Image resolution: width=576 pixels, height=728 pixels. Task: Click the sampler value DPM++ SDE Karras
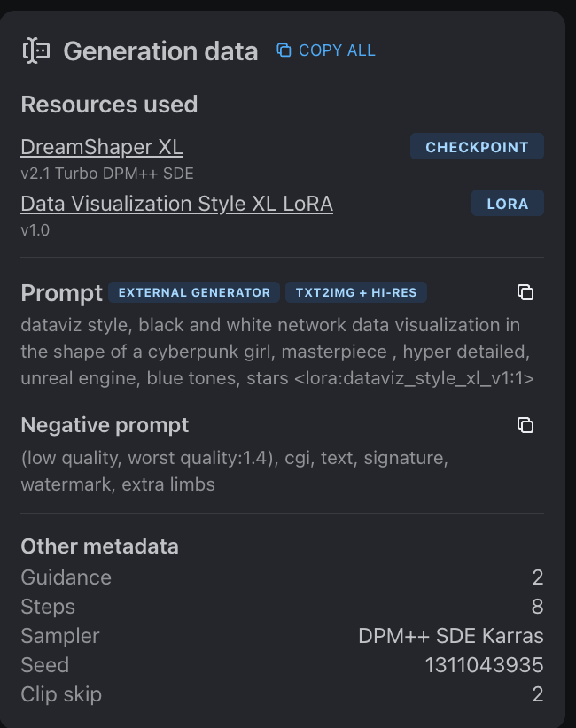click(x=450, y=636)
